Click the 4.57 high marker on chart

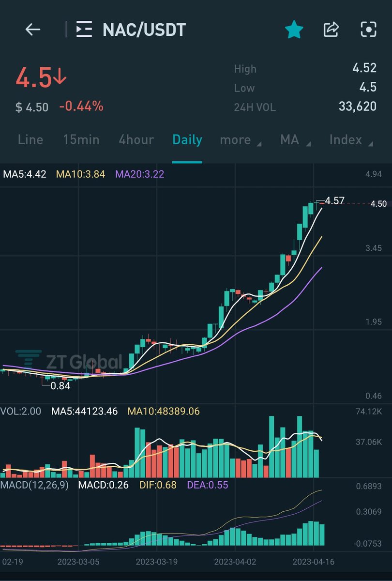[x=335, y=200]
